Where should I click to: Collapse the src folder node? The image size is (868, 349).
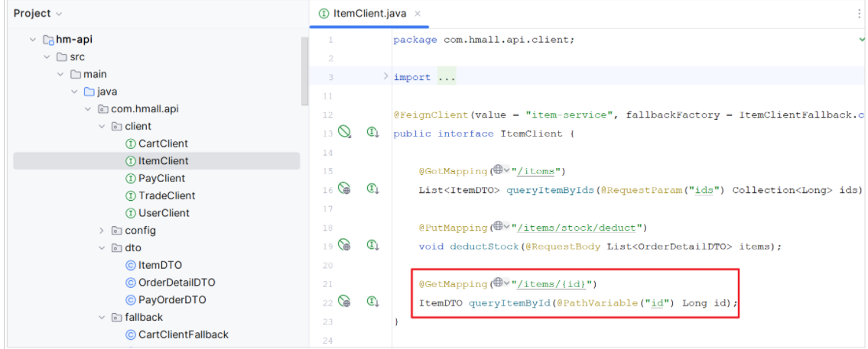47,57
